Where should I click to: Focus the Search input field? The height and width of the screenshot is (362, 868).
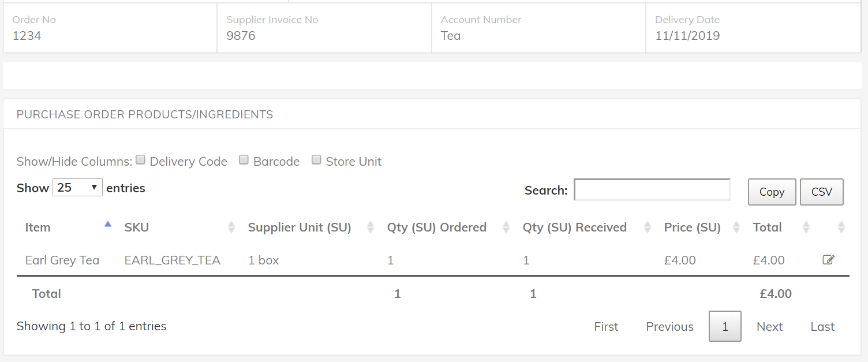click(652, 190)
